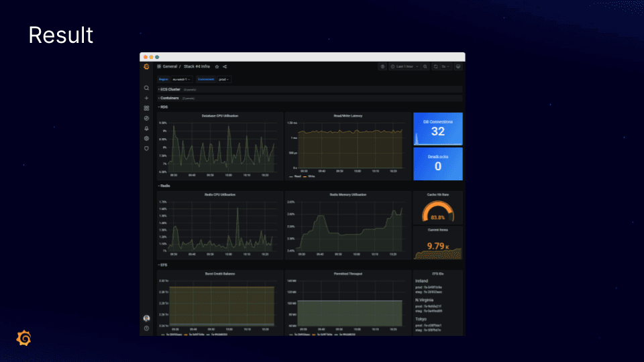Open the configuration gear icon in sidebar
Screen dimensions: 644x362
[x=146, y=138]
